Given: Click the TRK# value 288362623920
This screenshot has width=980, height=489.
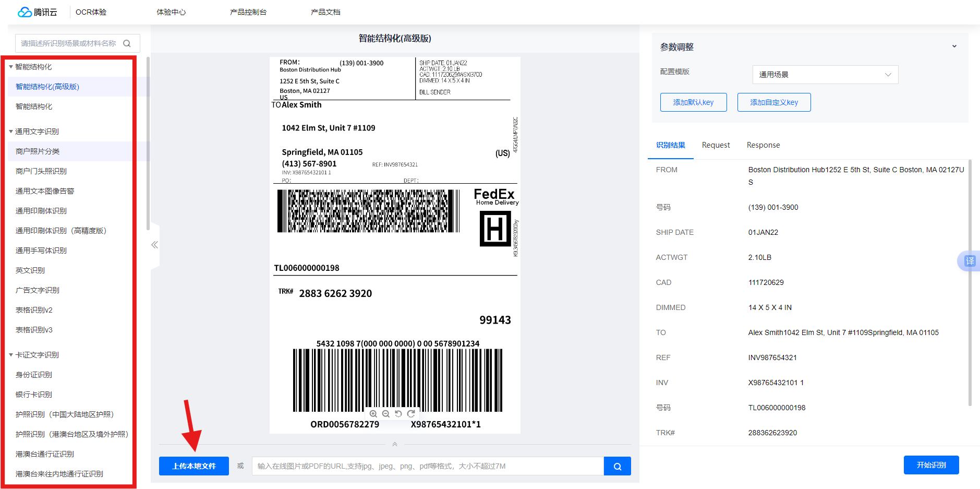Looking at the screenshot, I should [x=772, y=433].
